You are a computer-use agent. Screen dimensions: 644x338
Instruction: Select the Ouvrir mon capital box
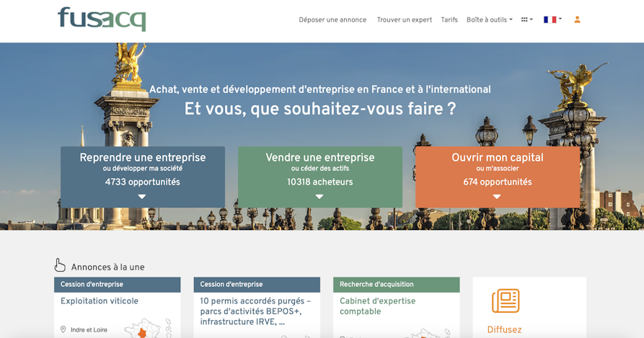pos(498,177)
